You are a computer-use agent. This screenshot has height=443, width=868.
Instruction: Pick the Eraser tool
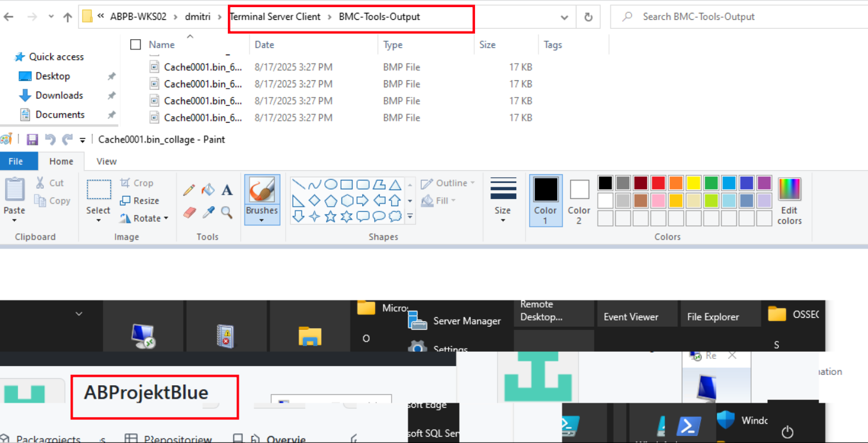(x=189, y=212)
